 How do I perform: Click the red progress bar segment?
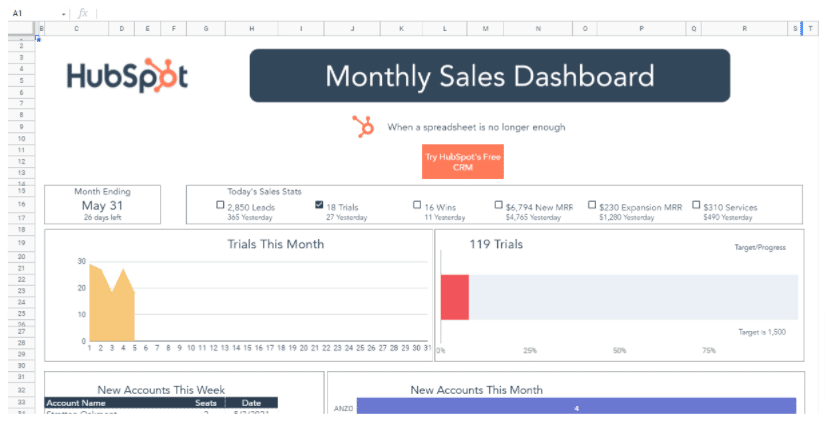(455, 297)
